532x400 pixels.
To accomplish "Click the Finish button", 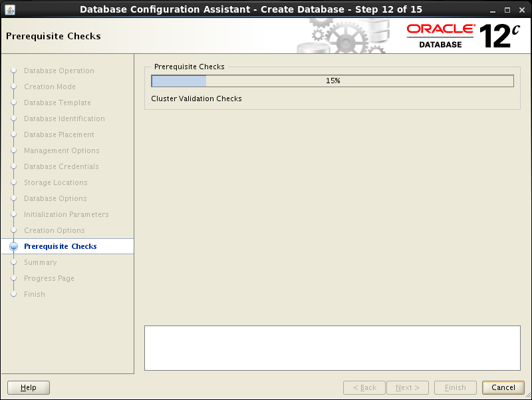I will [x=456, y=387].
